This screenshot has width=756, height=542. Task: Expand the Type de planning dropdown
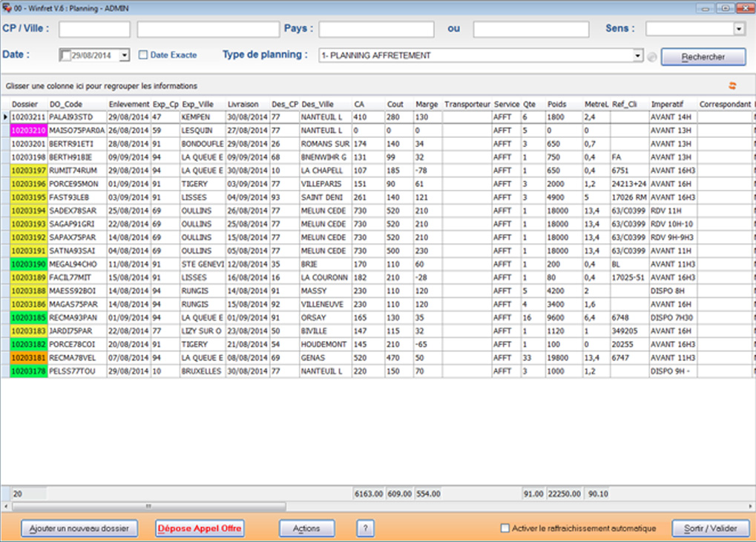638,56
